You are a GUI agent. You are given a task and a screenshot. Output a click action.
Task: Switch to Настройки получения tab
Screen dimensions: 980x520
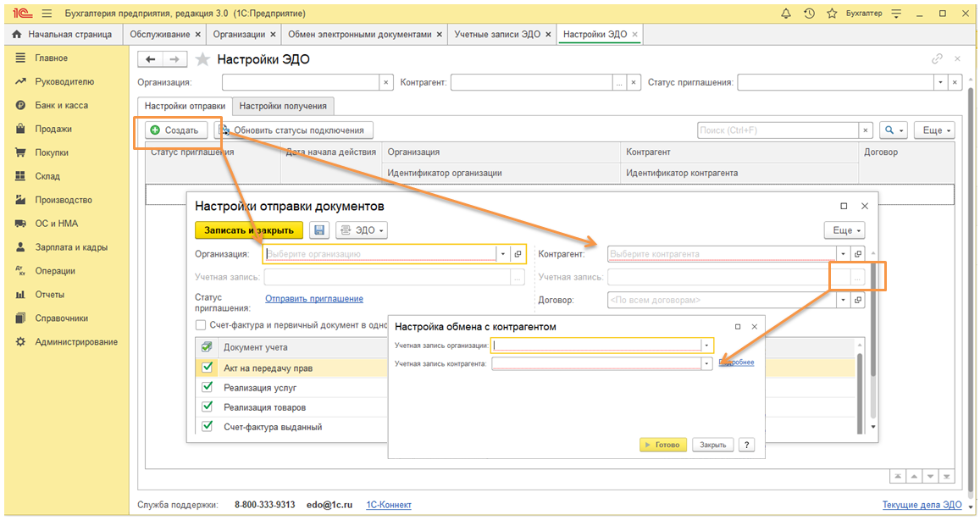click(x=283, y=106)
